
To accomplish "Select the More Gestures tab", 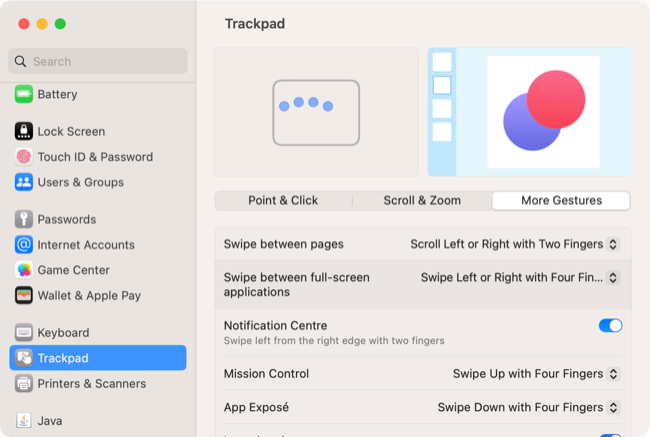I will [x=561, y=200].
